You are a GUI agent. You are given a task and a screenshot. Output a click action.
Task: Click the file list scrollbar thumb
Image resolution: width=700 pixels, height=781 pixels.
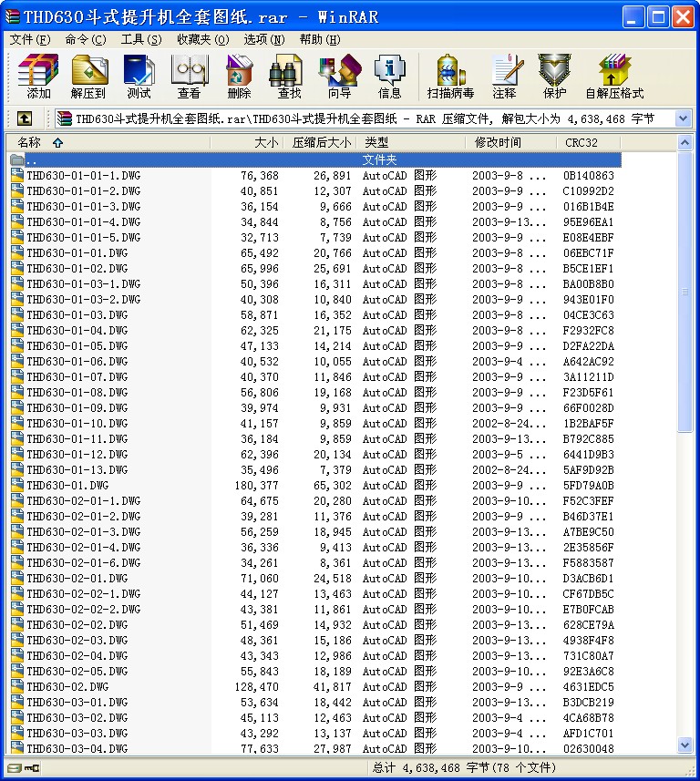pyautogui.click(x=685, y=292)
